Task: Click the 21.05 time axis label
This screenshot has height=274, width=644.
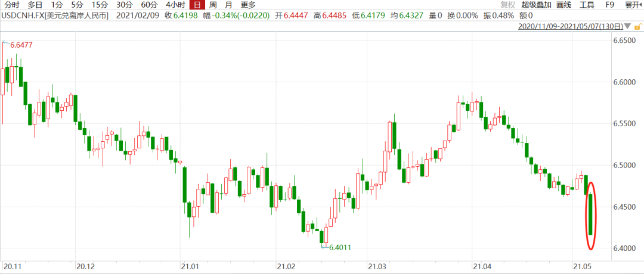Action: (581, 267)
